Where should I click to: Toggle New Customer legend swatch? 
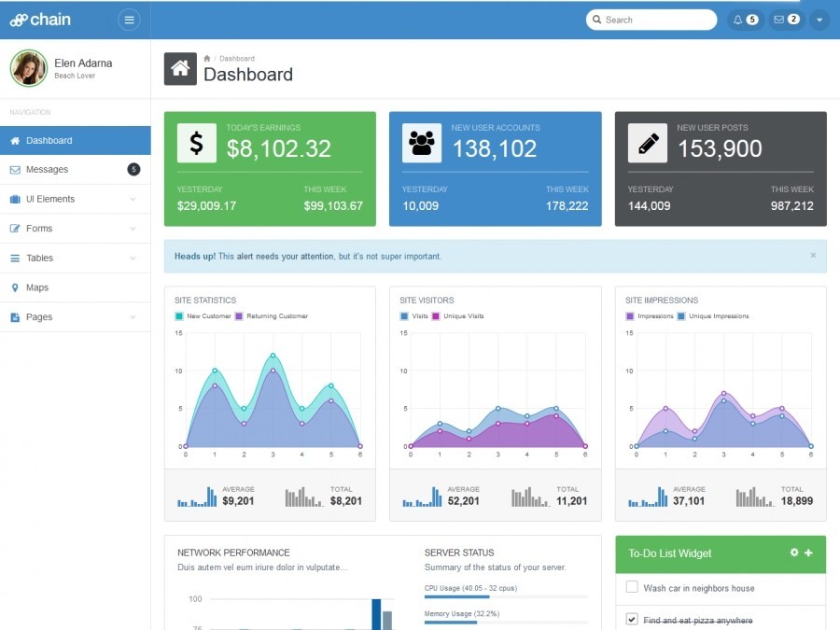tap(179, 316)
